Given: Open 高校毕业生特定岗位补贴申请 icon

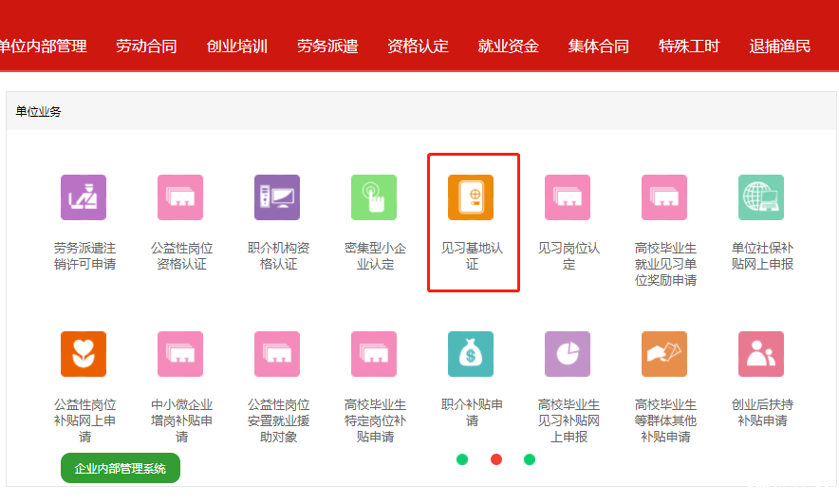Looking at the screenshot, I should pos(374,354).
